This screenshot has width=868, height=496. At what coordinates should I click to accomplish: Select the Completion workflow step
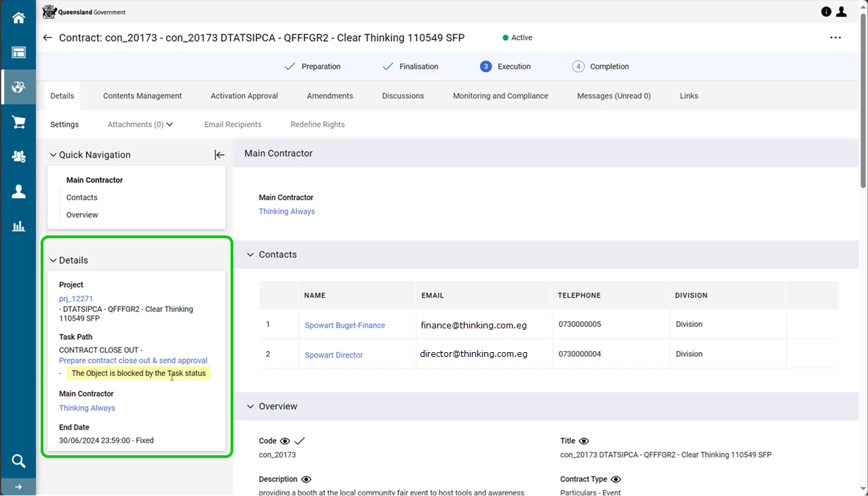pos(601,66)
